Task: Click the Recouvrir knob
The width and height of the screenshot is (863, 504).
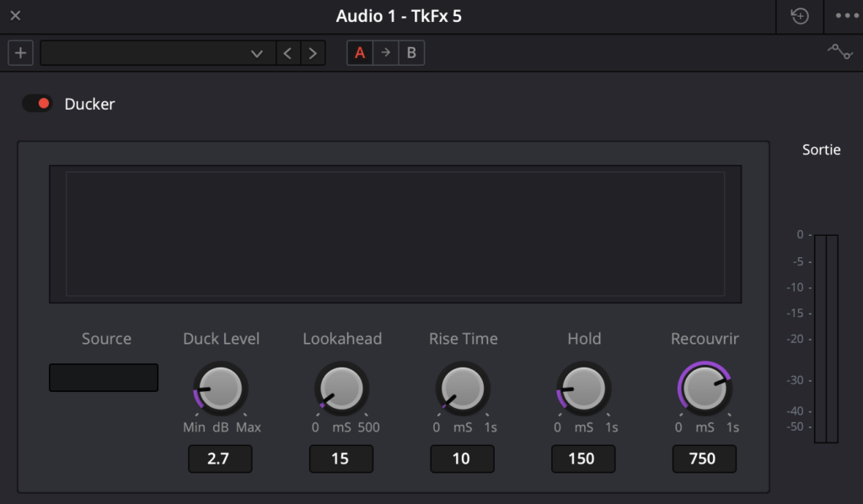Action: pyautogui.click(x=705, y=389)
